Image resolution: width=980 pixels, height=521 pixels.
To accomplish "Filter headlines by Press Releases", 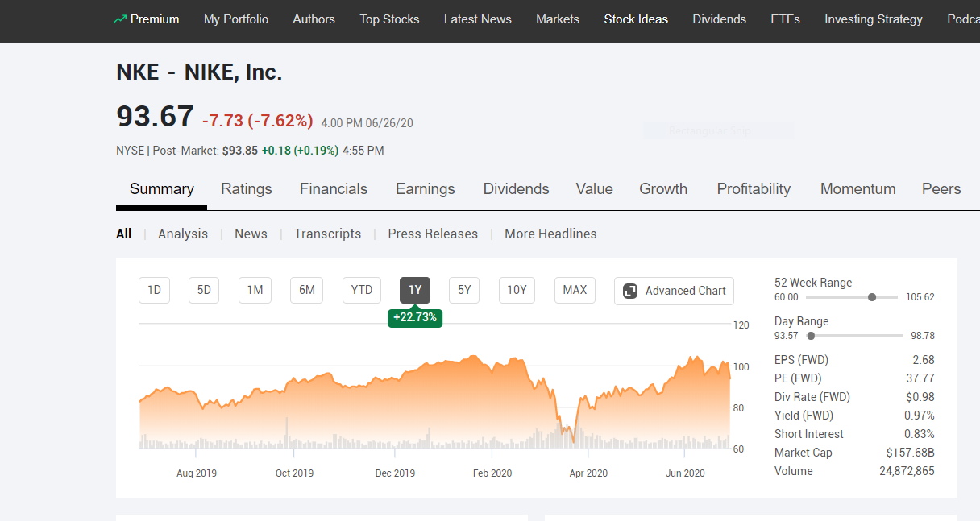I will coord(433,234).
